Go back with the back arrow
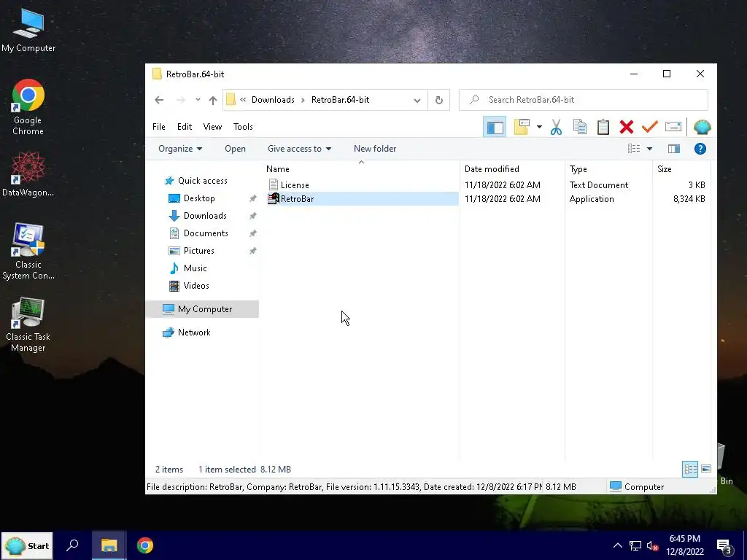 click(159, 100)
